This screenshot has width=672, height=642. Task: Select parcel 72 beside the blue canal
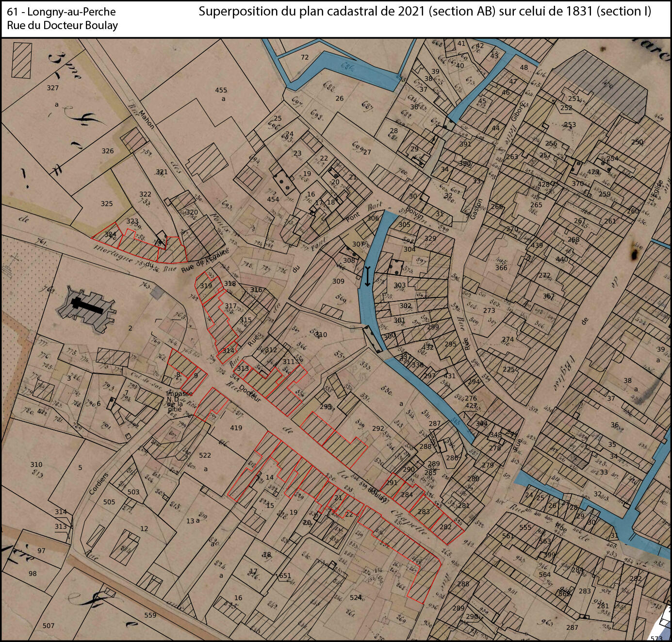coord(305,57)
